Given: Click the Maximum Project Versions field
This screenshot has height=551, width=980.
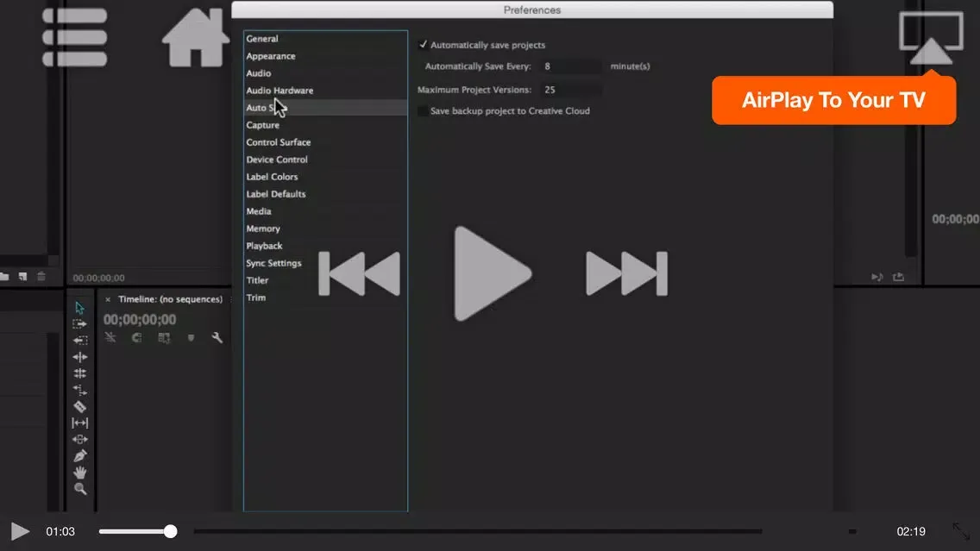Looking at the screenshot, I should 571,90.
